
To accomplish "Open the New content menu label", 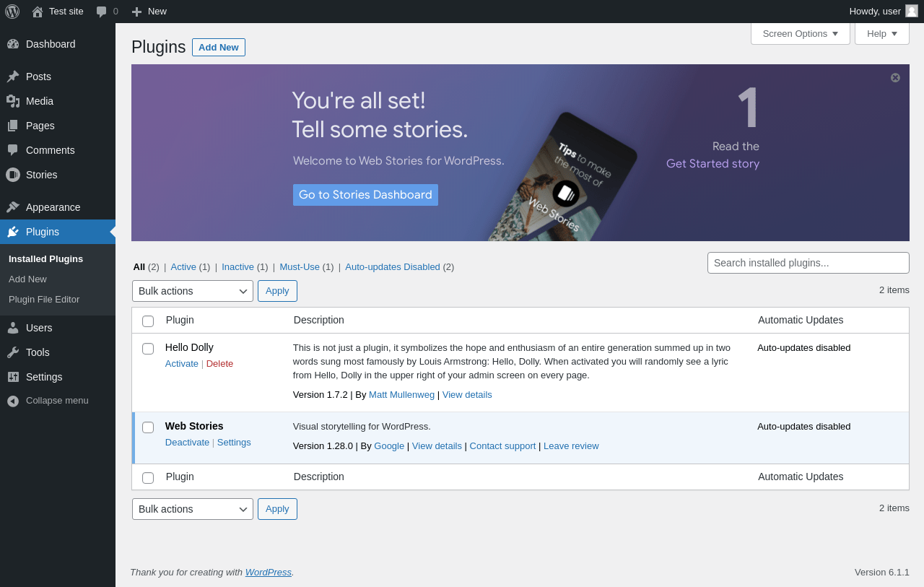I will [157, 12].
